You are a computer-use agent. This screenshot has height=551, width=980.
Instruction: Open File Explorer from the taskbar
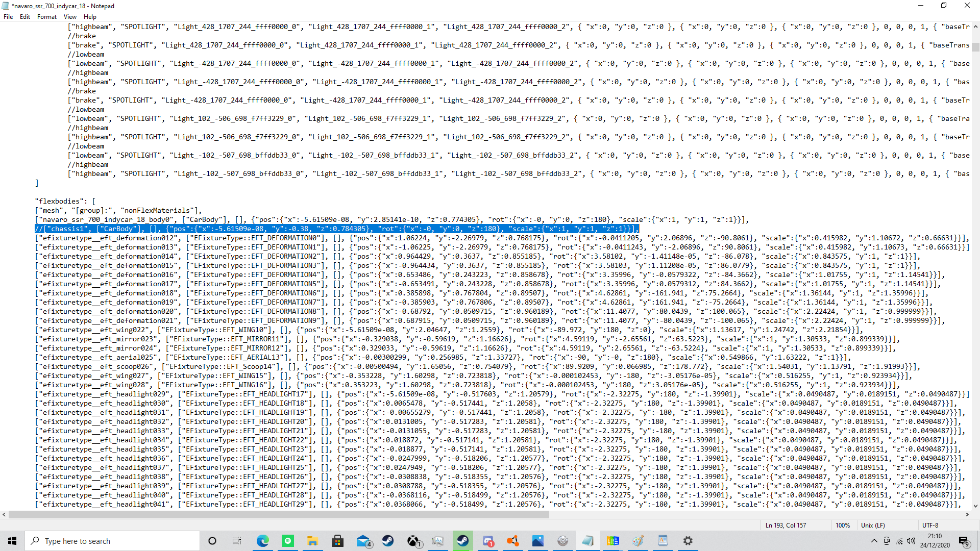(x=312, y=541)
